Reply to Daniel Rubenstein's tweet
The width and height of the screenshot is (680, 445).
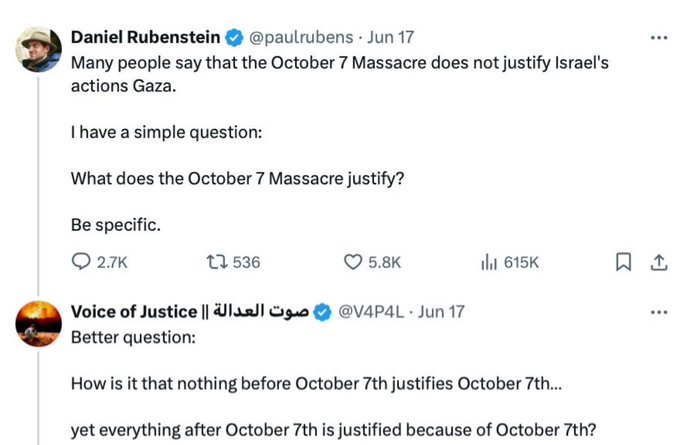point(82,262)
